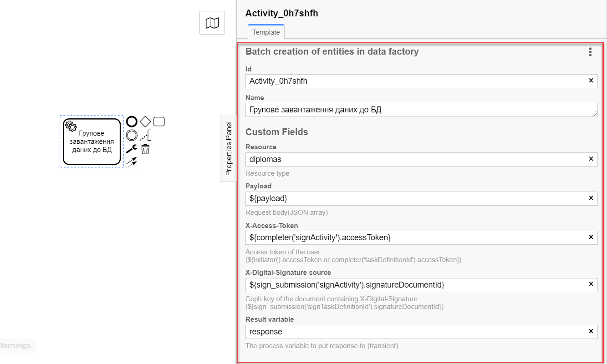The image size is (607, 364).
Task: Select the connect arrows tool
Action: click(x=132, y=162)
